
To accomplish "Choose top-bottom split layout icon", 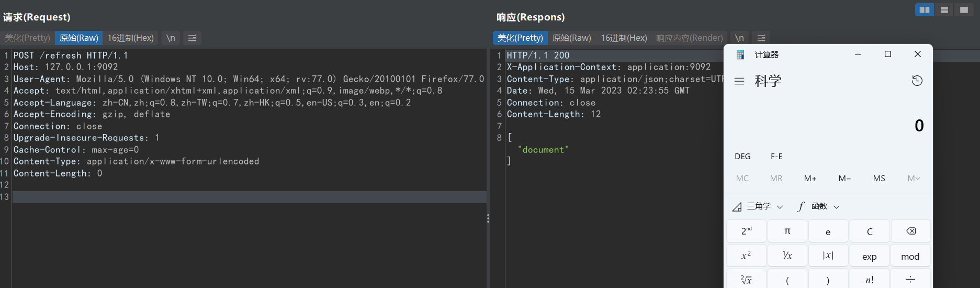I will tap(944, 10).
